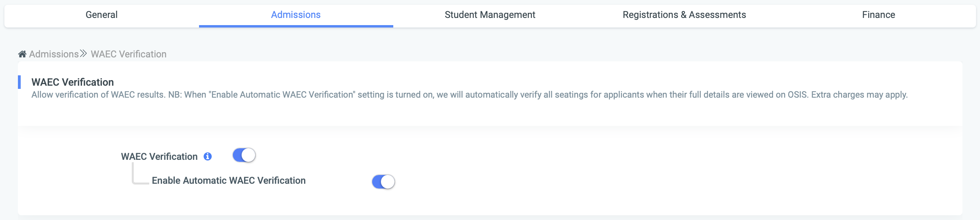Follow the Admissions breadcrumb link

pyautogui.click(x=54, y=54)
